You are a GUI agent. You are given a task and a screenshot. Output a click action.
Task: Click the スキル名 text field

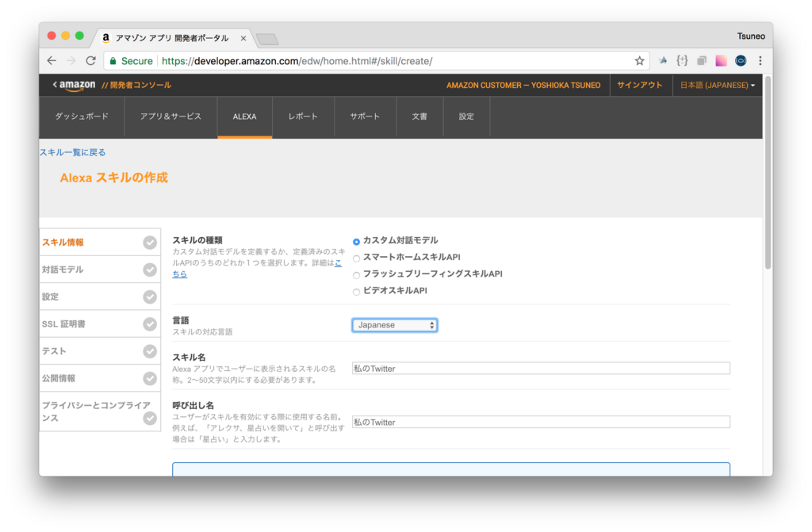click(541, 369)
